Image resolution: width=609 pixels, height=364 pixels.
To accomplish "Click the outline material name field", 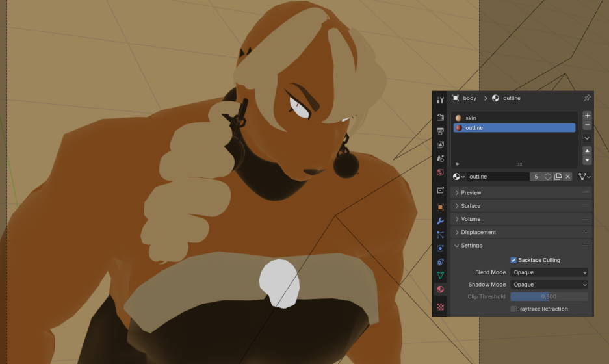I will click(x=498, y=176).
